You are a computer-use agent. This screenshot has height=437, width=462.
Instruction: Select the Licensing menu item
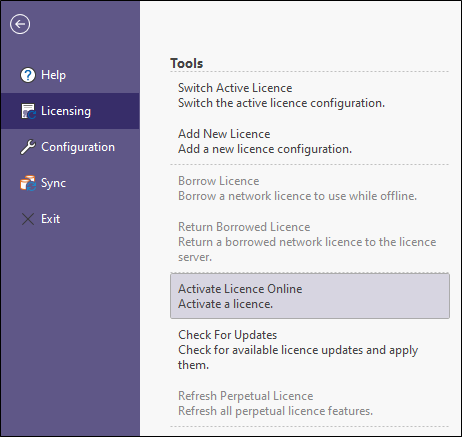coord(70,111)
